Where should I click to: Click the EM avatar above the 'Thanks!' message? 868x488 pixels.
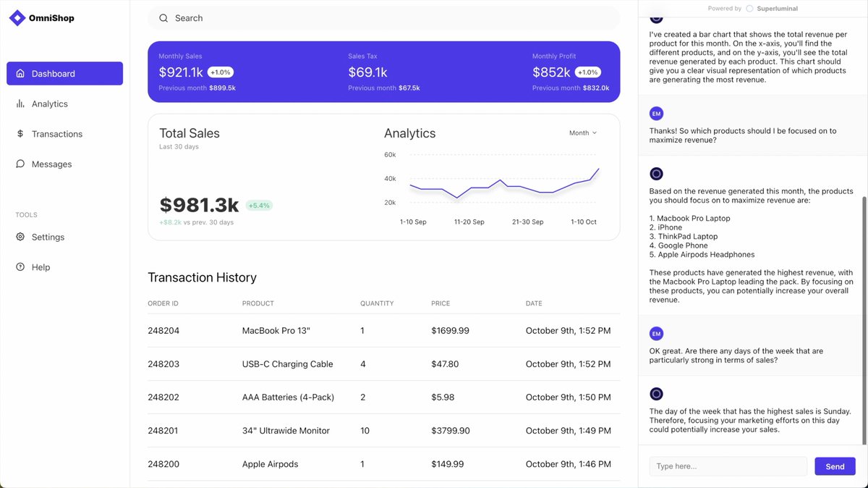pos(656,114)
